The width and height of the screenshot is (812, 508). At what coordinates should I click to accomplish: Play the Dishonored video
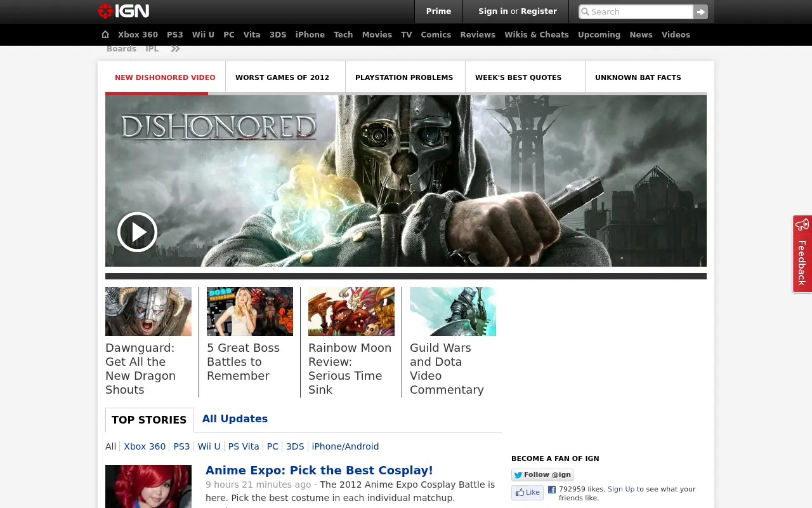click(x=137, y=232)
